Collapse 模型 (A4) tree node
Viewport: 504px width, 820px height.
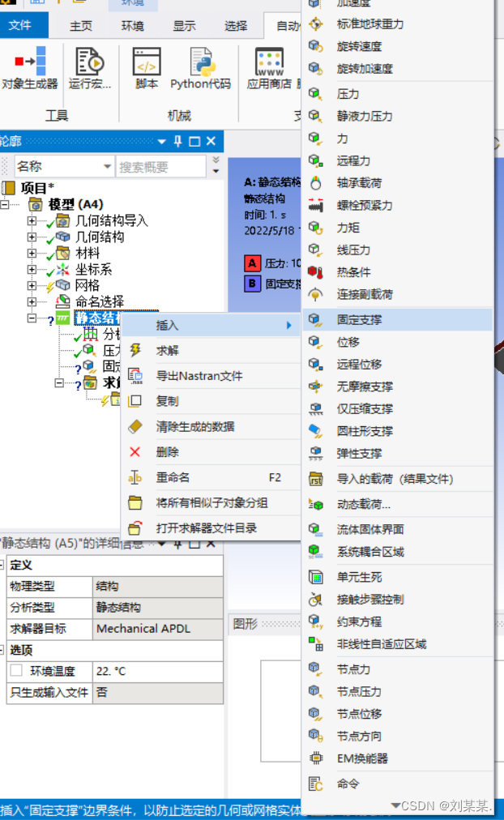click(5, 204)
